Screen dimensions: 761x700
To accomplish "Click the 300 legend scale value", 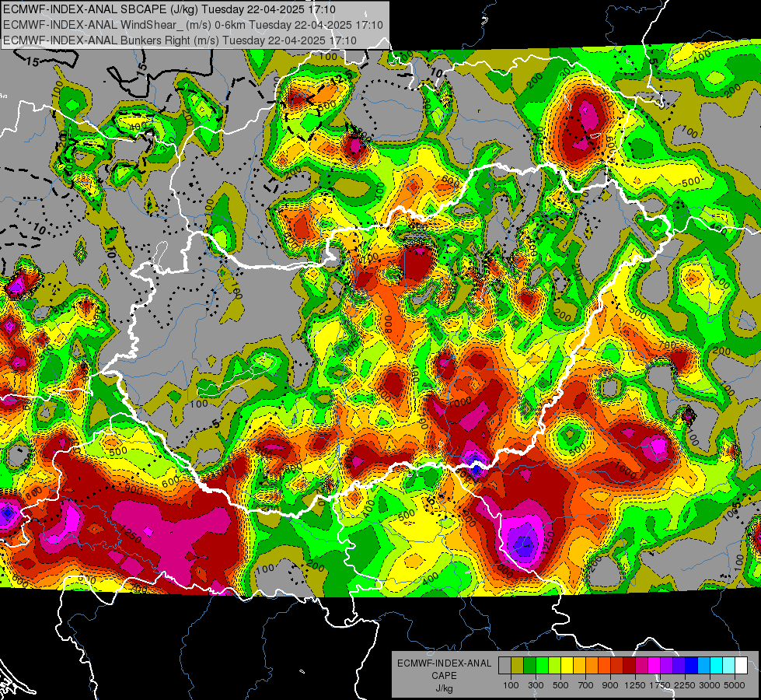I will click(536, 685).
